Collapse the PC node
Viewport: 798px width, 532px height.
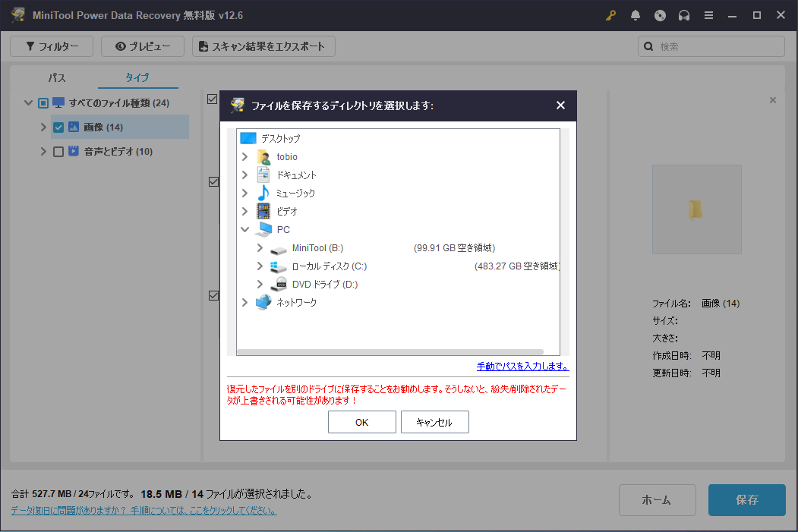point(244,229)
